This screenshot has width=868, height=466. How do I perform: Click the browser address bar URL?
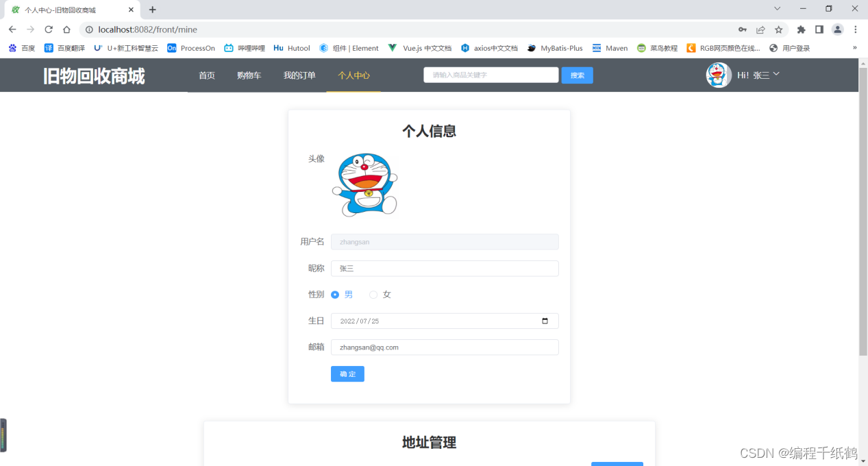(147, 29)
